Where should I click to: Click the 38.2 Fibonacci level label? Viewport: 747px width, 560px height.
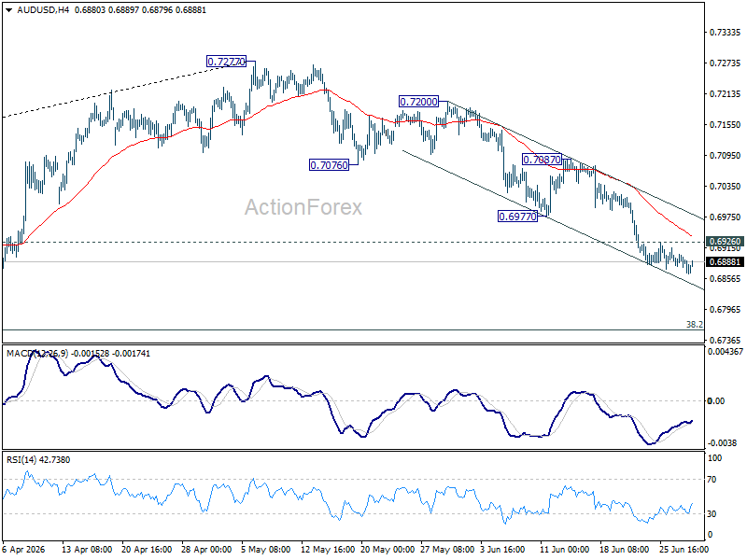coord(694,324)
